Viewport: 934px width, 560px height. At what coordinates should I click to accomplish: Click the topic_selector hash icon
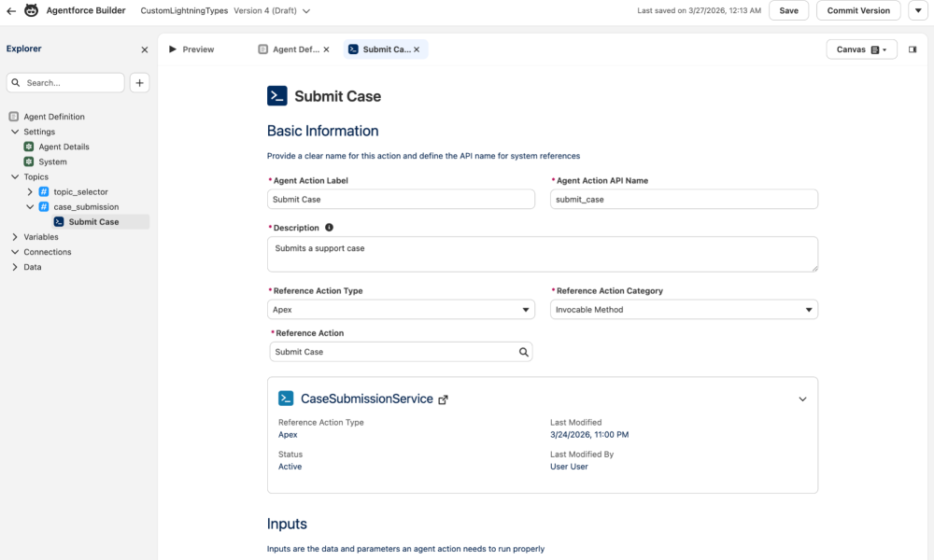coord(44,191)
